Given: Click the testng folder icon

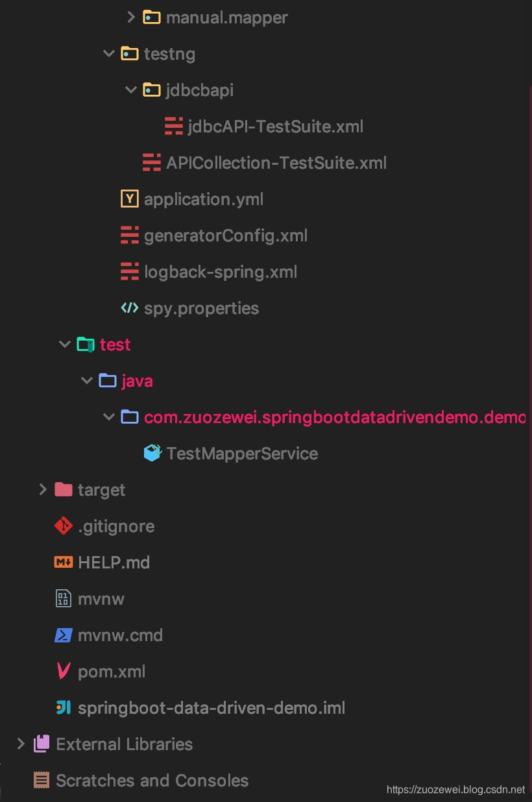Looking at the screenshot, I should pyautogui.click(x=129, y=54).
